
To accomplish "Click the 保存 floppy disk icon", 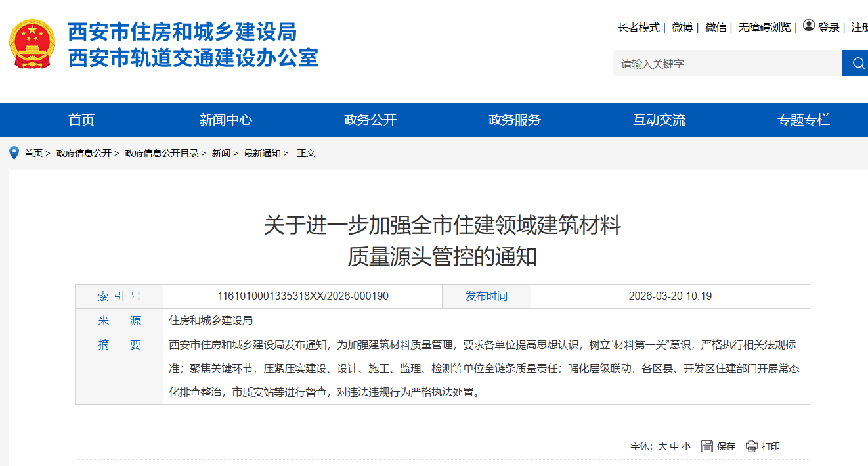I will click(x=707, y=446).
